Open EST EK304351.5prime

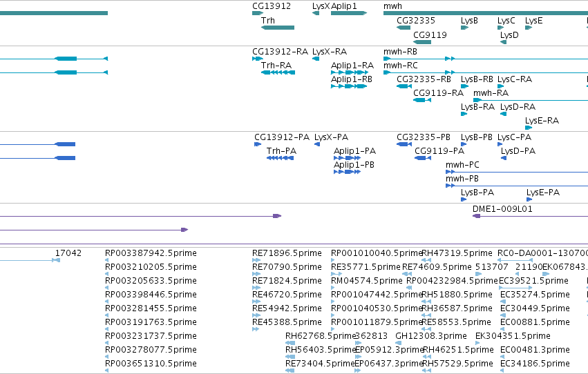pos(513,336)
